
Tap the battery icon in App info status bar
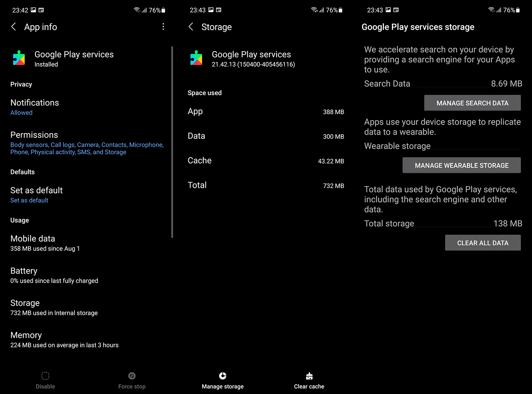tap(163, 10)
